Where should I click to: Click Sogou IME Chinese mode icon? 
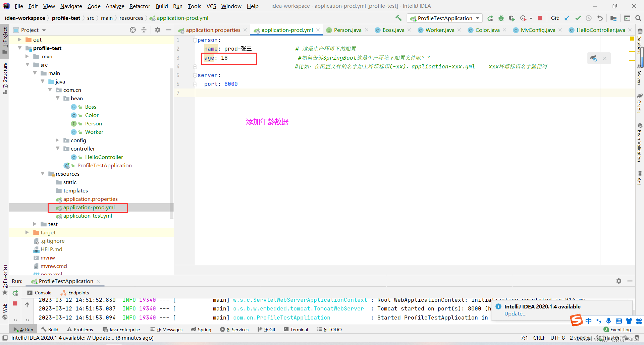click(x=589, y=321)
